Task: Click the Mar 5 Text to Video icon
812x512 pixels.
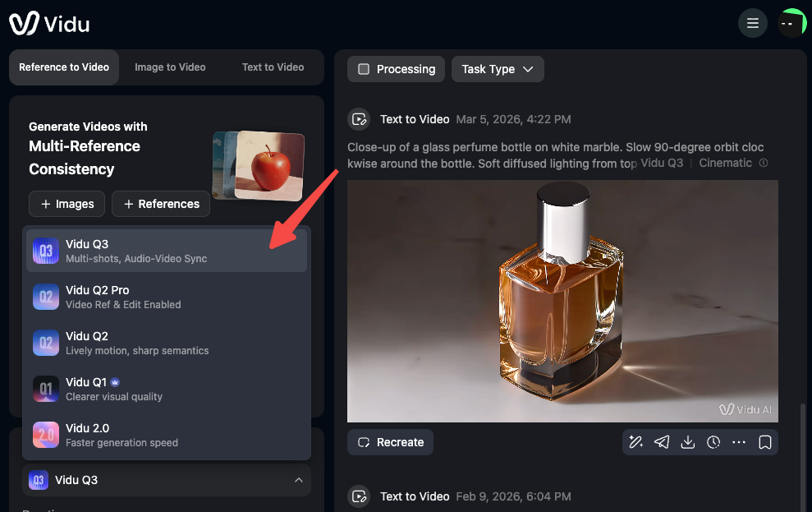Action: (x=359, y=119)
